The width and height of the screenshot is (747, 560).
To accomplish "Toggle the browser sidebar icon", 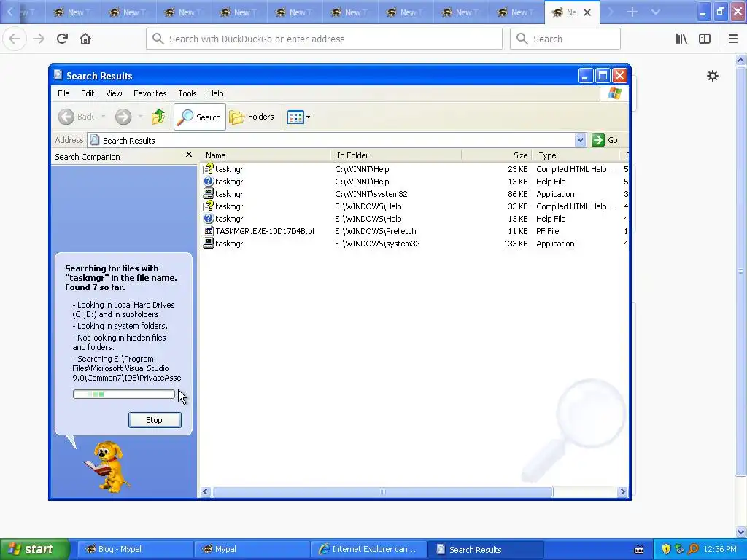I will coord(705,39).
